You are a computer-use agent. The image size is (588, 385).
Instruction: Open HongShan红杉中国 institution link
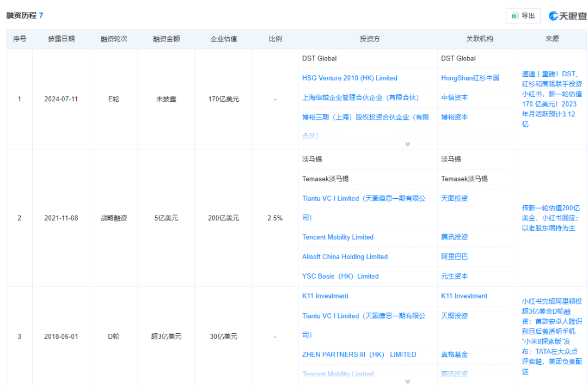(470, 78)
